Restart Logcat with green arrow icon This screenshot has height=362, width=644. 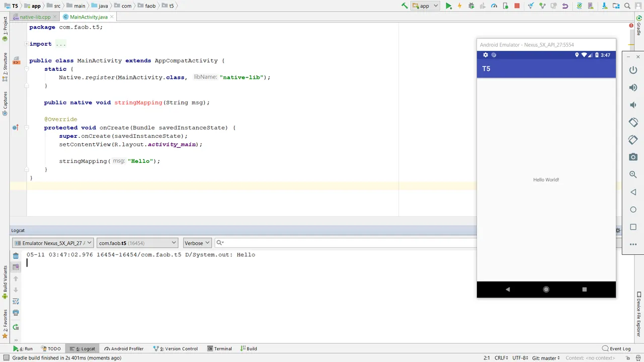[x=16, y=327]
